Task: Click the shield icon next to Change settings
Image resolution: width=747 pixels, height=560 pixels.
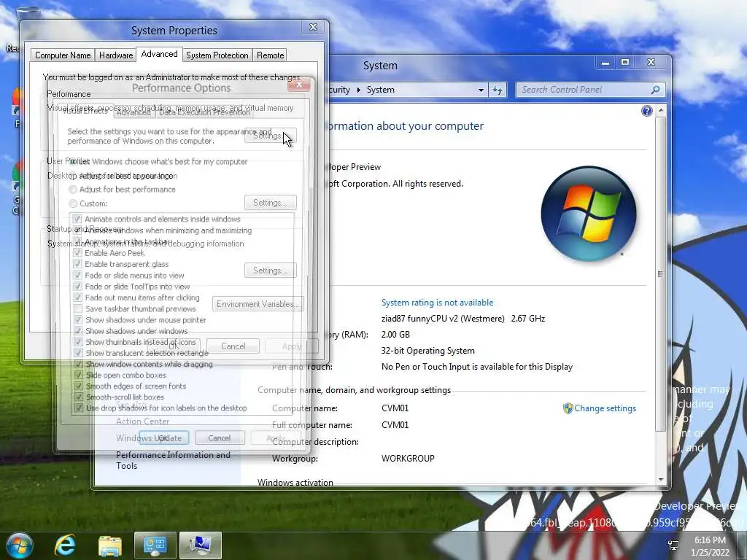Action: (x=568, y=408)
